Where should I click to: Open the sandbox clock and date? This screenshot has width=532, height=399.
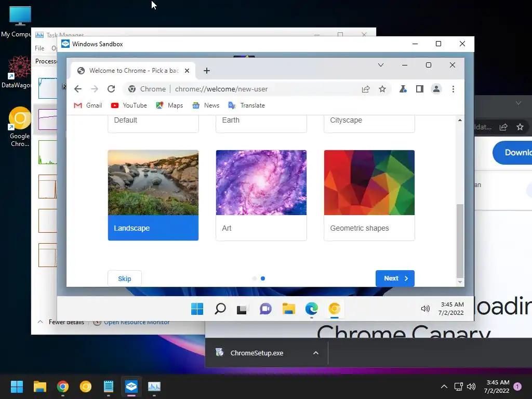[451, 309]
